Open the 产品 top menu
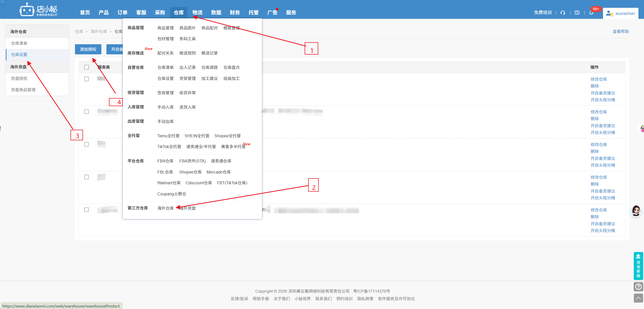The height and width of the screenshot is (309, 644). 104,13
